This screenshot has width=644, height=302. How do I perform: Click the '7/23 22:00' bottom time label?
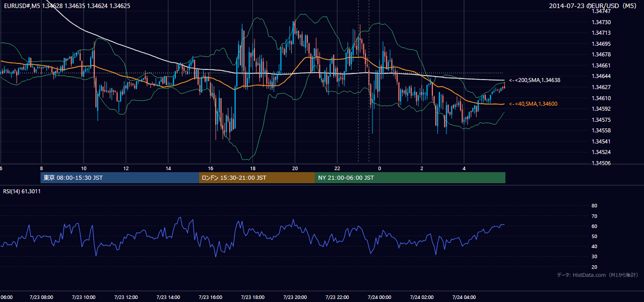point(338,297)
